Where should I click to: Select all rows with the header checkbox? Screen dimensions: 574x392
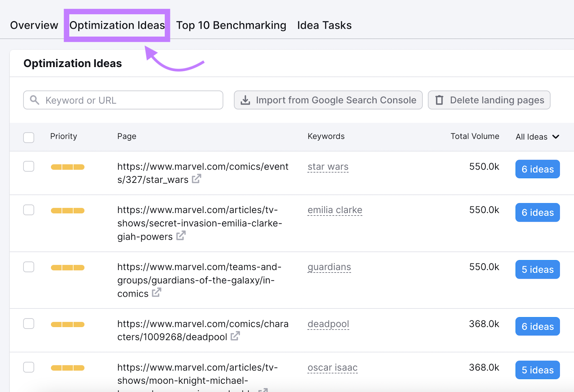pos(28,137)
